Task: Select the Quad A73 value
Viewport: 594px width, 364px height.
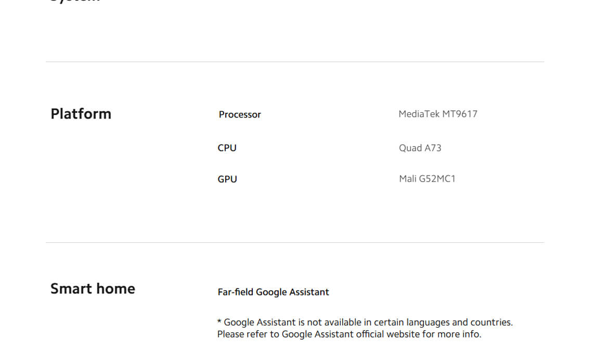Action: (420, 148)
